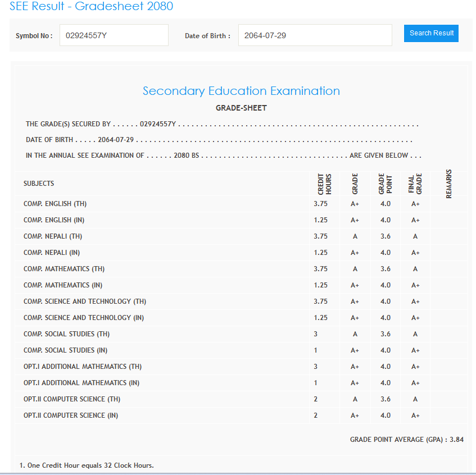Select the COMP. ENGLISH (TH) subject cell
The image size is (476, 475).
pos(55,204)
